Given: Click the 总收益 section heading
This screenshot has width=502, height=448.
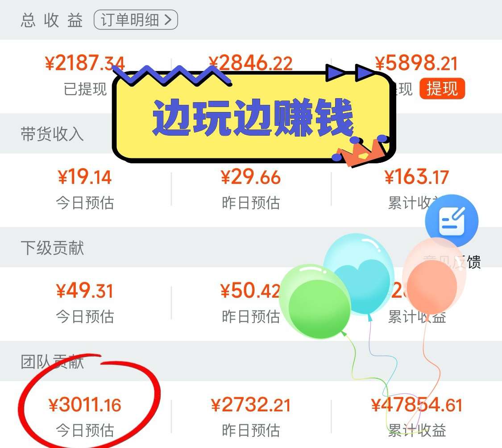Looking at the screenshot, I should pos(52,20).
